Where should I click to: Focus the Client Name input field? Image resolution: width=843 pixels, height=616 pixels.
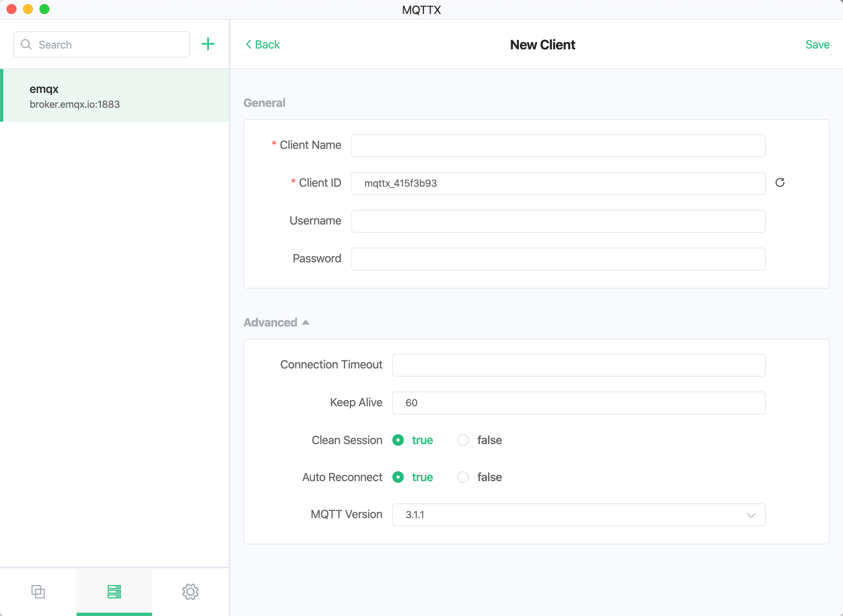(558, 146)
